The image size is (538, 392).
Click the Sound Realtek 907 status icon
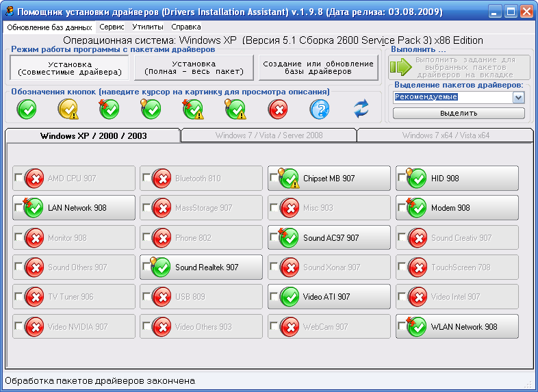point(161,267)
